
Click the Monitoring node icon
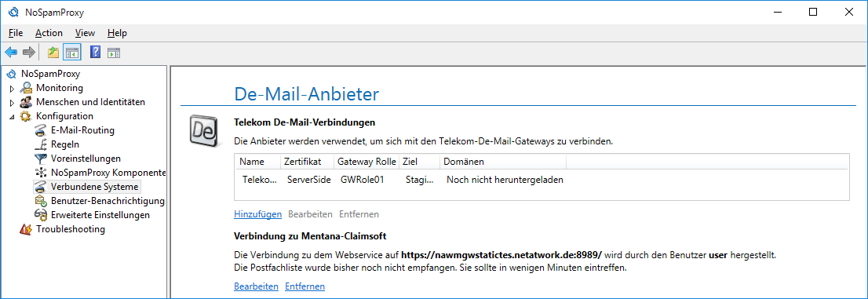pyautogui.click(x=26, y=87)
